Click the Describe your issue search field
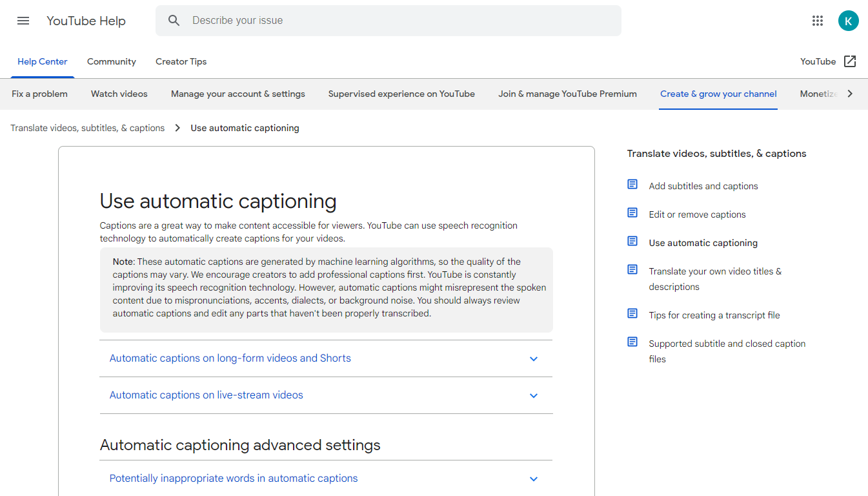 pos(389,21)
